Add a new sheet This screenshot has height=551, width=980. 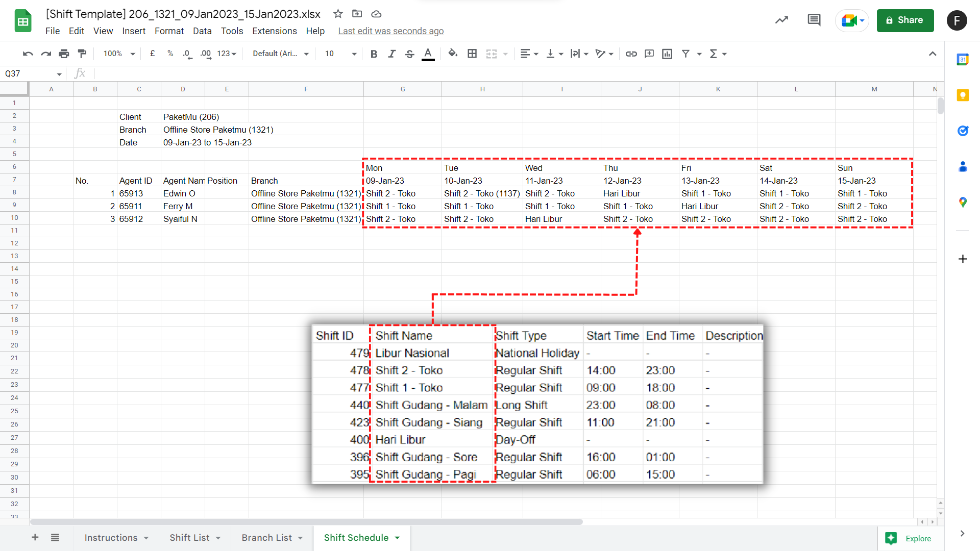coord(35,537)
